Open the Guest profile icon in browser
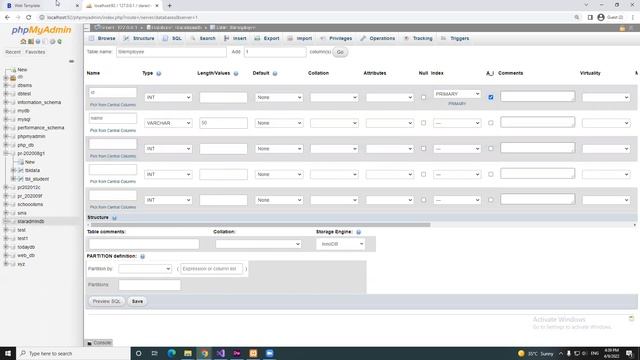Screen dimensions: 640x360 601,18
